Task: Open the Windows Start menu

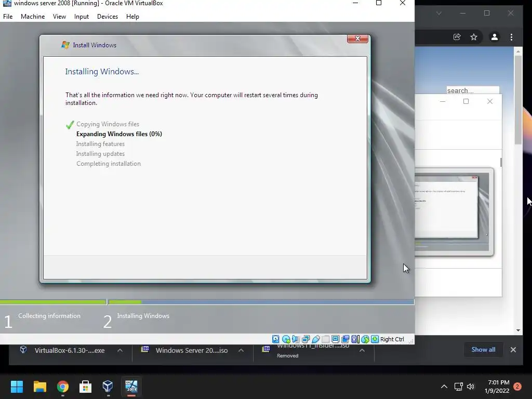Action: [17, 387]
